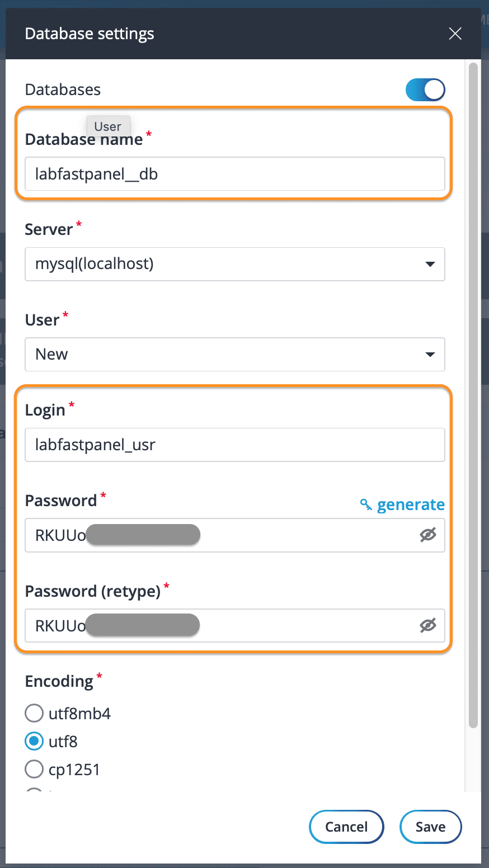The width and height of the screenshot is (489, 868).
Task: Select the utf8mb4 encoding option
Action: point(34,714)
